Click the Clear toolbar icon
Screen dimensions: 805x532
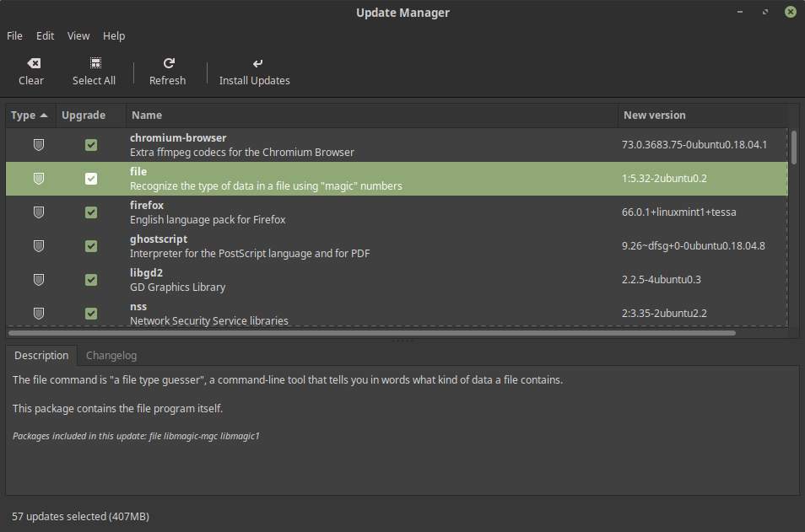[x=34, y=63]
